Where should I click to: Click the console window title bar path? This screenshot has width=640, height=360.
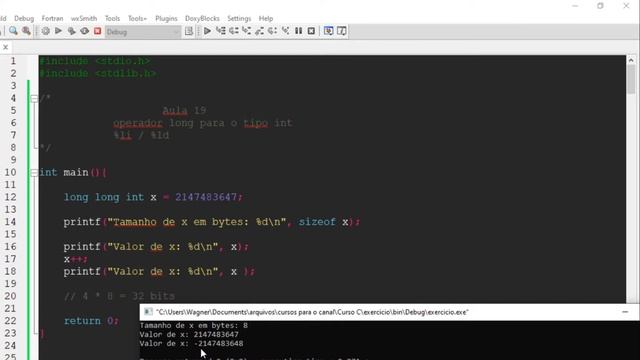point(312,312)
